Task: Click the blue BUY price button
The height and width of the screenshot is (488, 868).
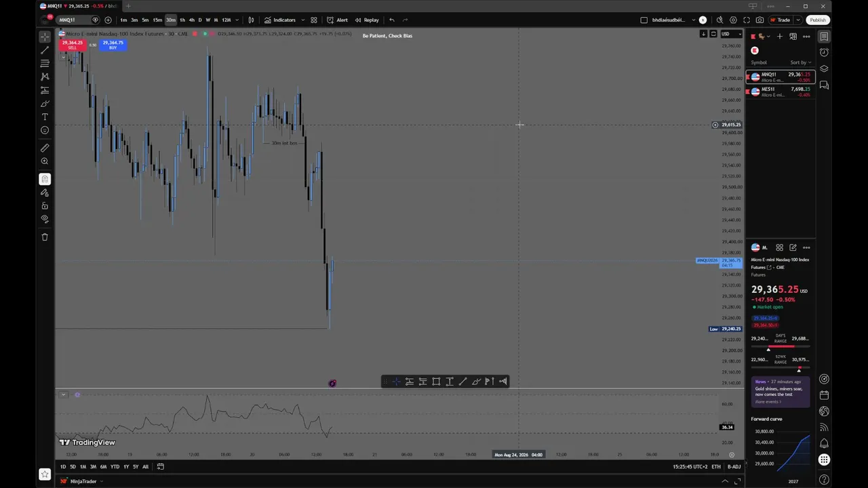Action: (113, 45)
